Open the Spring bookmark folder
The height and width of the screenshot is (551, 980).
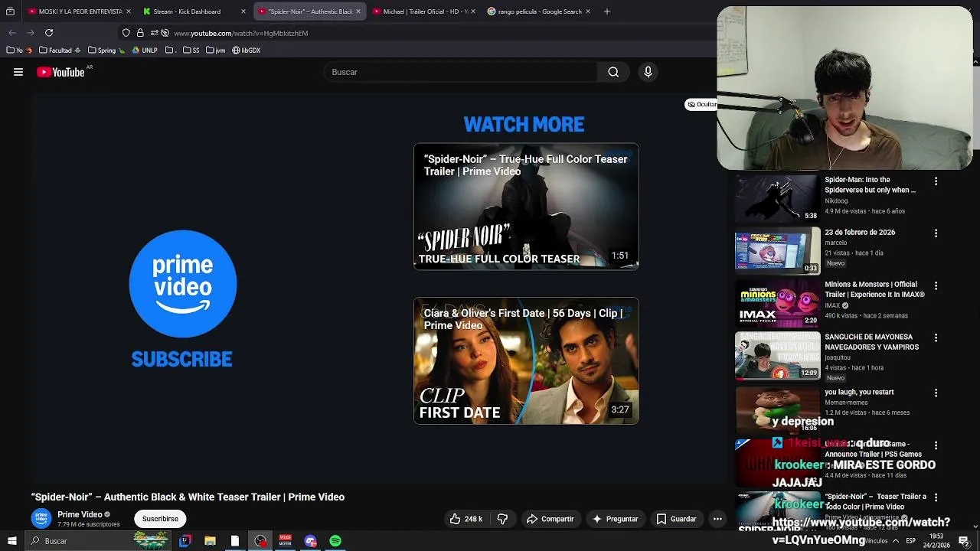click(106, 51)
